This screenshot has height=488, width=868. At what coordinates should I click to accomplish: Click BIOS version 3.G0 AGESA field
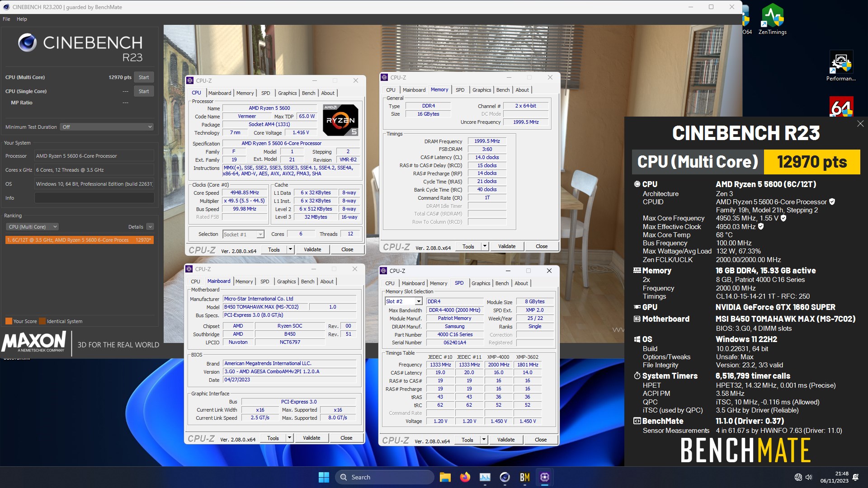(x=290, y=371)
